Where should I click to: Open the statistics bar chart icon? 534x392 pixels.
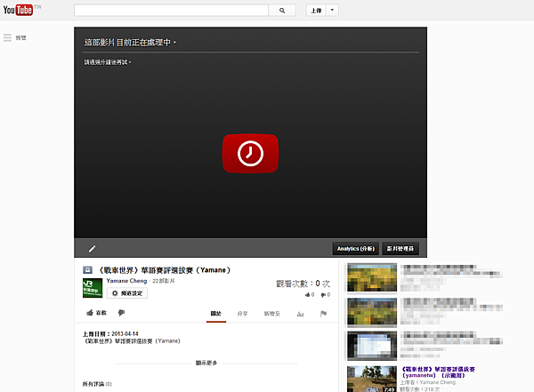tap(300, 314)
